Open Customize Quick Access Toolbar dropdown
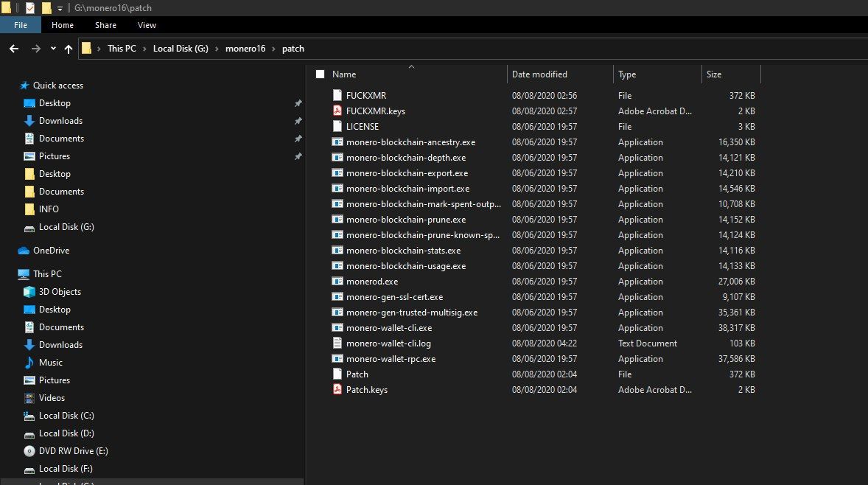Viewport: 868px width, 485px height. point(60,8)
